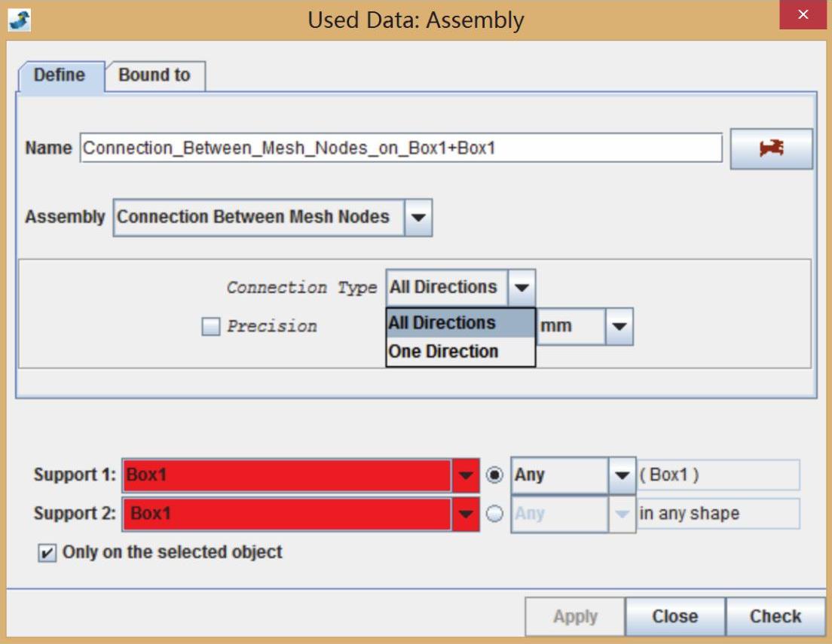Open the Support 1 Box1 dropdown arrow

[x=466, y=475]
